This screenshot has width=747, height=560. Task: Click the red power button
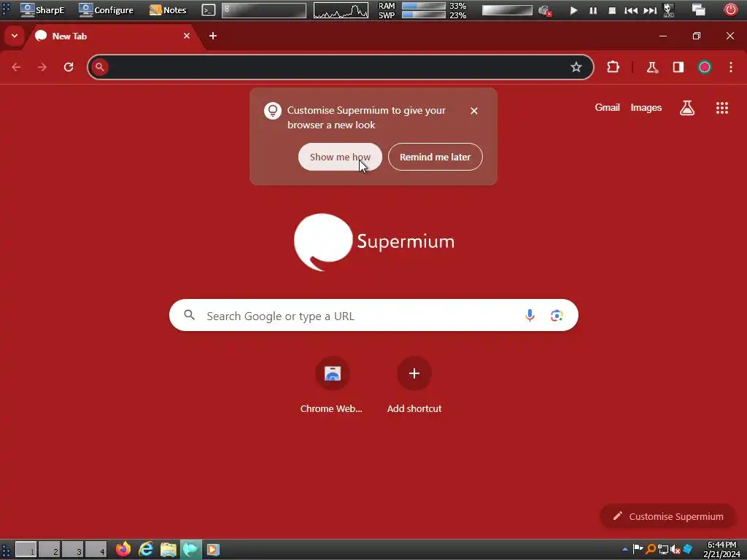(x=731, y=9)
